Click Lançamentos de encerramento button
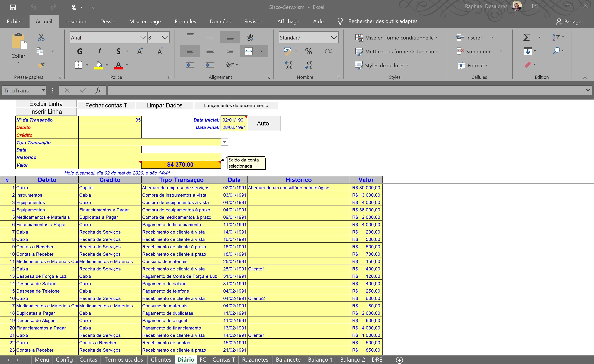This screenshot has width=594, height=364. 236,105
